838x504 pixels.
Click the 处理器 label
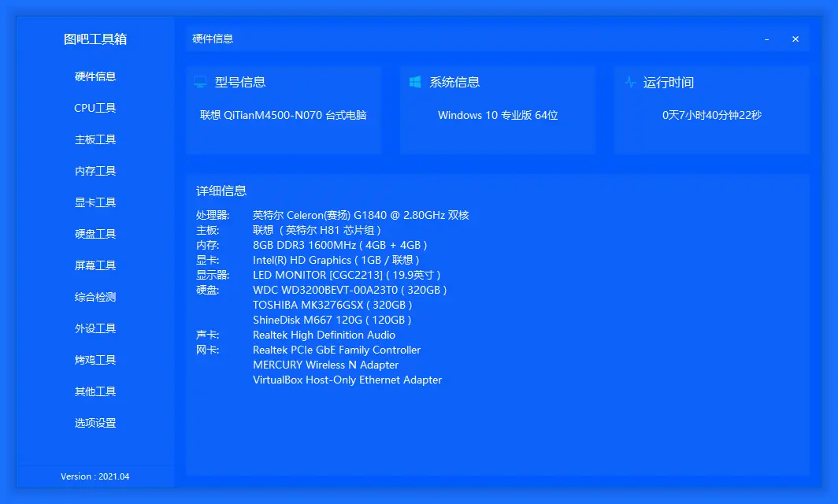pos(213,215)
